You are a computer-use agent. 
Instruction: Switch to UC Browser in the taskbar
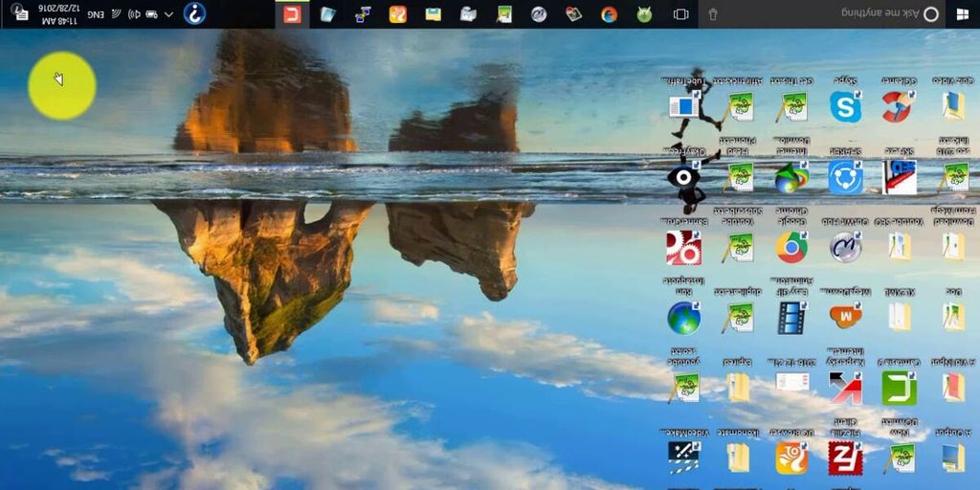pos(398,13)
